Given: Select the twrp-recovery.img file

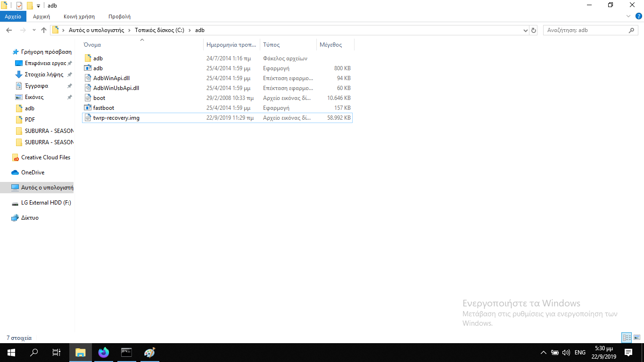Looking at the screenshot, I should (116, 118).
